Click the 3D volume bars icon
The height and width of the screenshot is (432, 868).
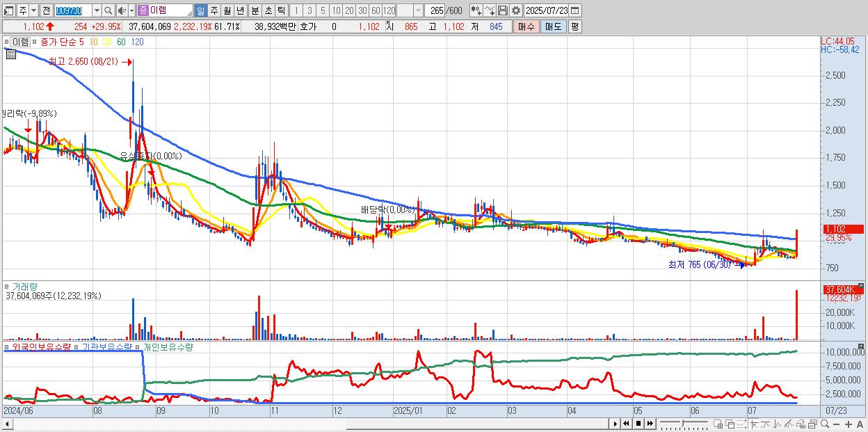coord(801,424)
